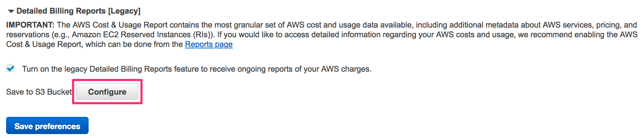Click the 'Save to S3 Bucket' label

coord(39,92)
